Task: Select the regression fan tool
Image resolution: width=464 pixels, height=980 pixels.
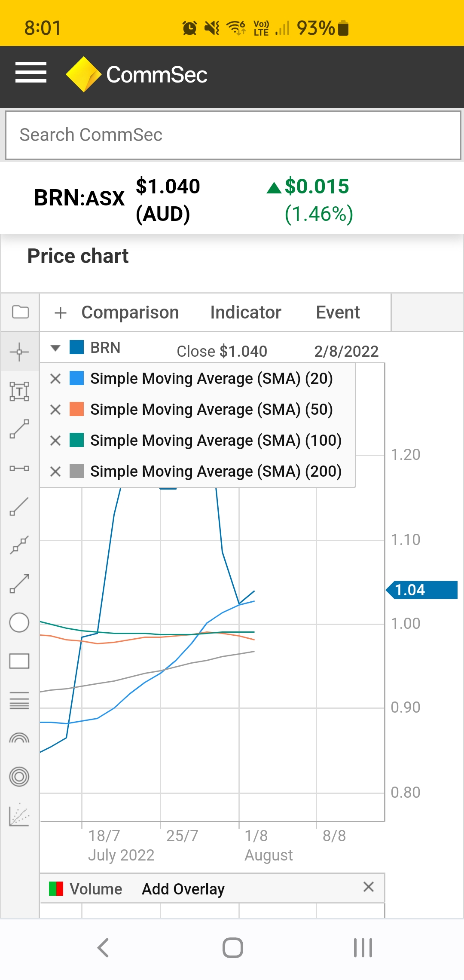Action: 19,815
